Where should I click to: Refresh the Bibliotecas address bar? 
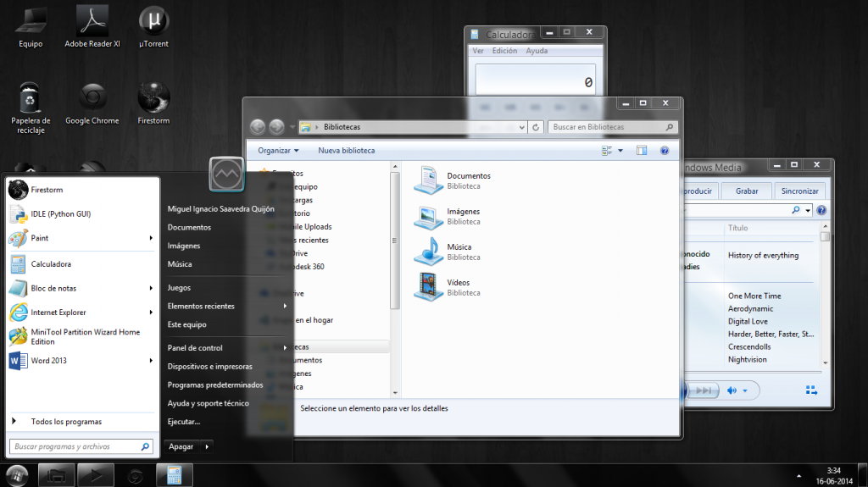pyautogui.click(x=536, y=127)
